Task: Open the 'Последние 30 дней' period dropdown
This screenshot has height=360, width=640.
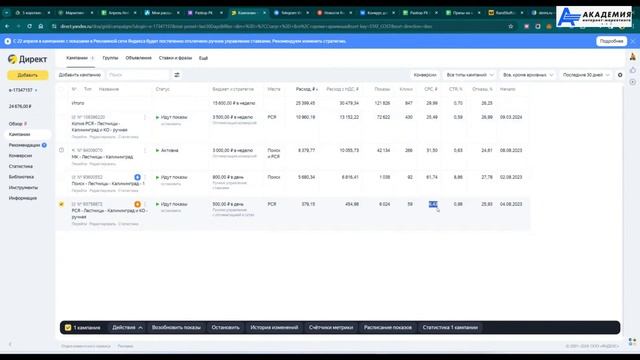Action: click(586, 75)
